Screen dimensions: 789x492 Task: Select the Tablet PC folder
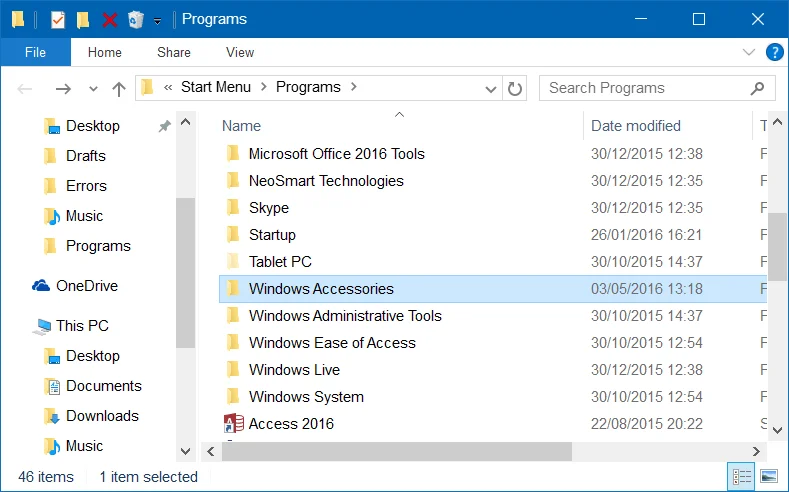click(280, 262)
